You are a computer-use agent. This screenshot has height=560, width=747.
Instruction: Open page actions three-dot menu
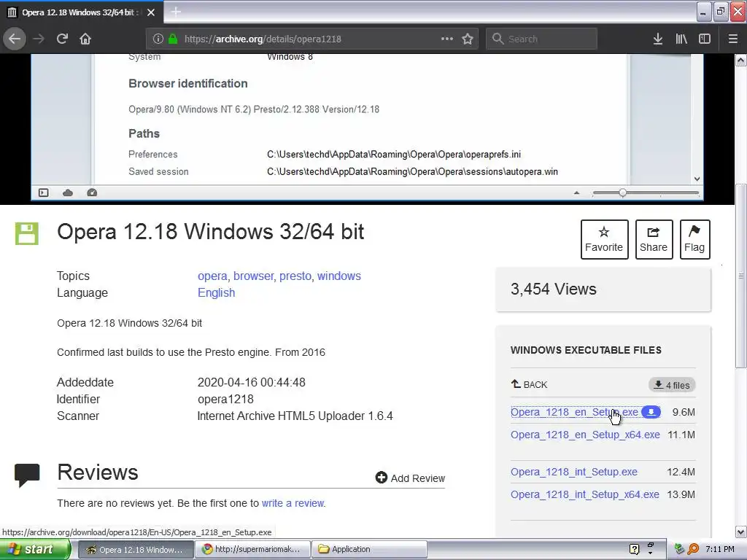tap(447, 39)
